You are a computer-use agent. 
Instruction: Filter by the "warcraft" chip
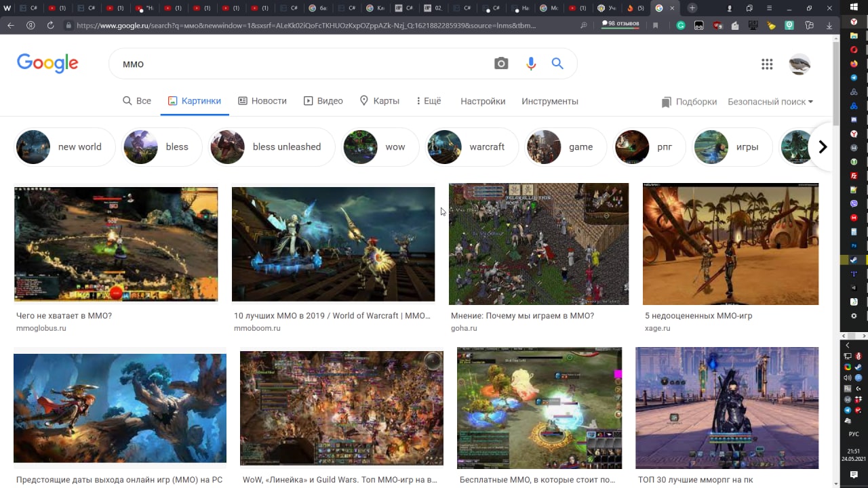click(x=472, y=147)
